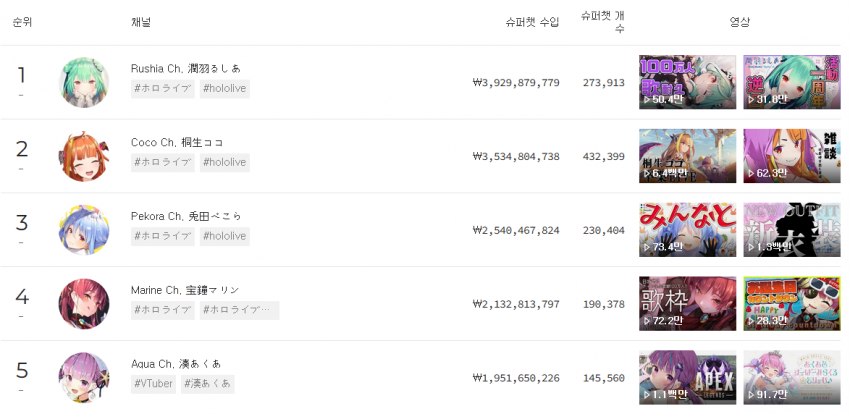Select the #湊あくあ tag

[208, 384]
